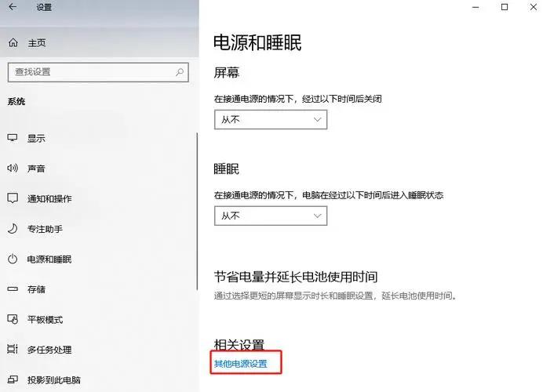Image resolution: width=543 pixels, height=392 pixels.
Task: Click the Multitasking icon
Action: [13, 349]
